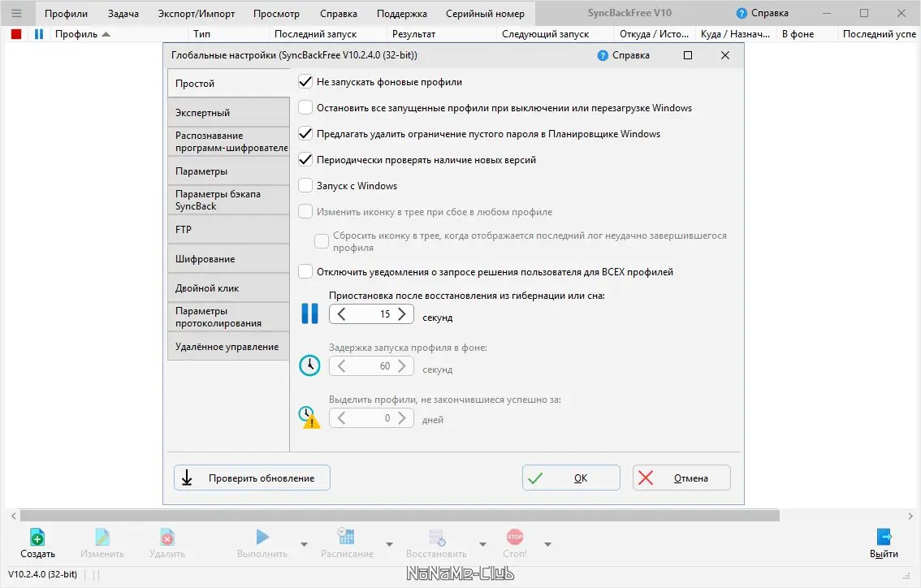Select the Распознавание программ-шифрователей tab

pyautogui.click(x=228, y=141)
